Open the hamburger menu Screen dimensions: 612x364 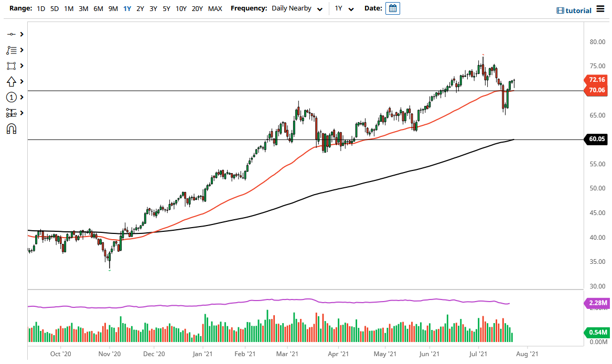tap(600, 9)
